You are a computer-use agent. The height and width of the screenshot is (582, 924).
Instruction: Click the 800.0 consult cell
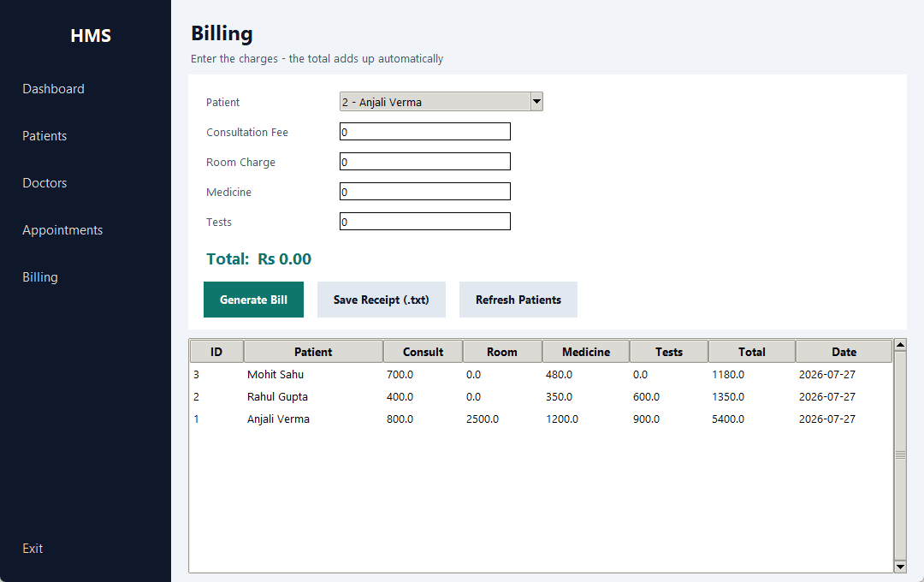400,419
